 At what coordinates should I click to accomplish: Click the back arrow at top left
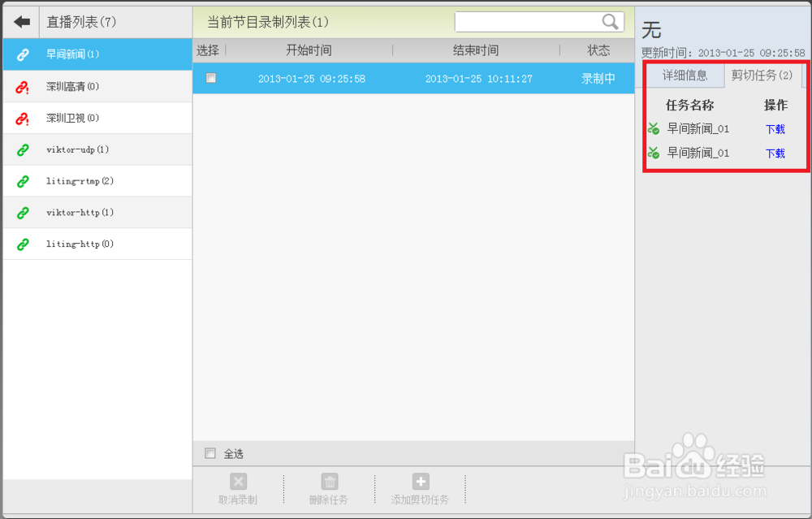(x=20, y=21)
